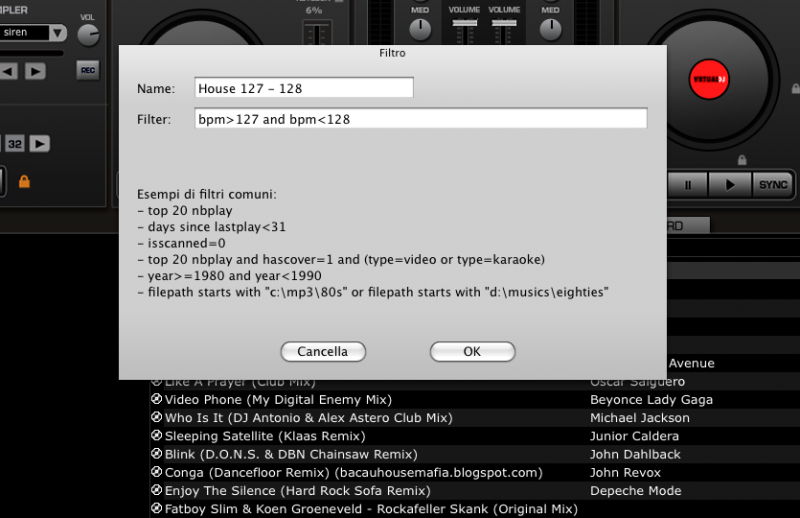
Task: Click artist Beyonce Lady Gaga
Action: tap(651, 400)
